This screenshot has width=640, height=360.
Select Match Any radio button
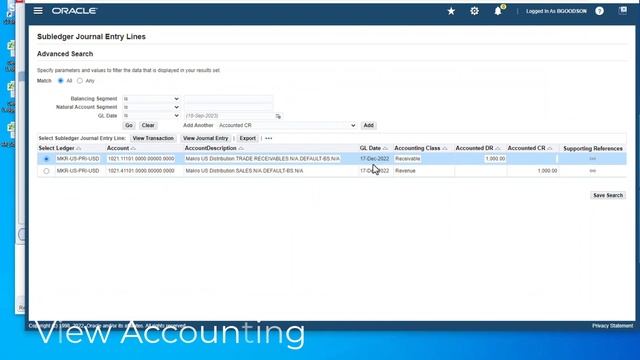(x=80, y=81)
